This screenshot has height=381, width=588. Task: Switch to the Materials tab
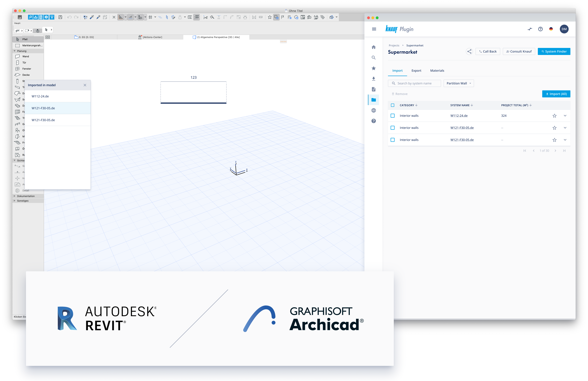click(437, 71)
